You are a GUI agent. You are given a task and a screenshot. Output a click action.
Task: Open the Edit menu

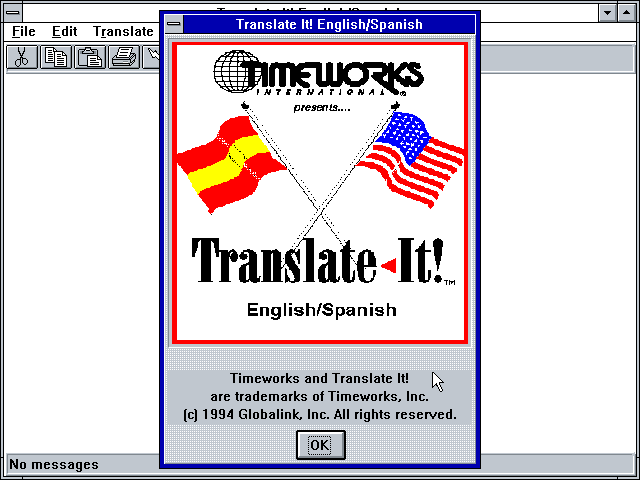pyautogui.click(x=64, y=31)
